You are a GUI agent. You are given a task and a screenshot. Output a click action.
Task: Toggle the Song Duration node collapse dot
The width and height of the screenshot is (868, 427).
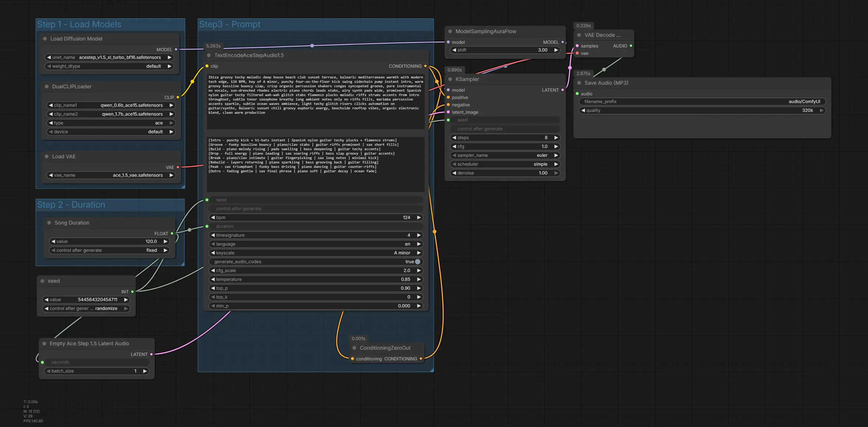pos(49,223)
